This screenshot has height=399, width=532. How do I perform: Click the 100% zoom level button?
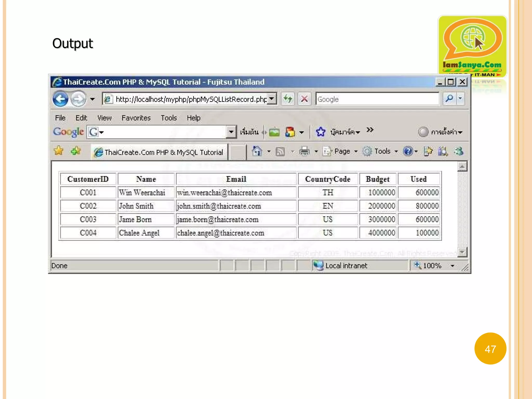click(x=428, y=265)
